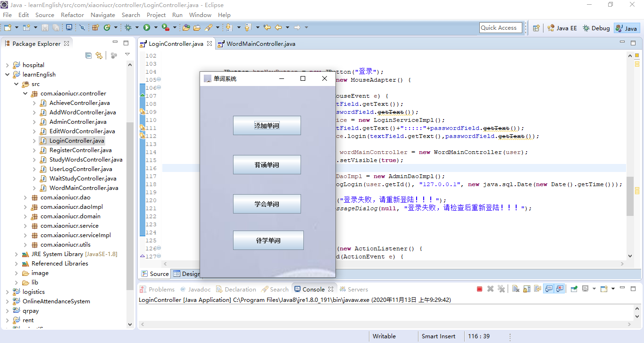This screenshot has width=644, height=343.
Task: Click the New Java Class icon
Action: [x=107, y=27]
